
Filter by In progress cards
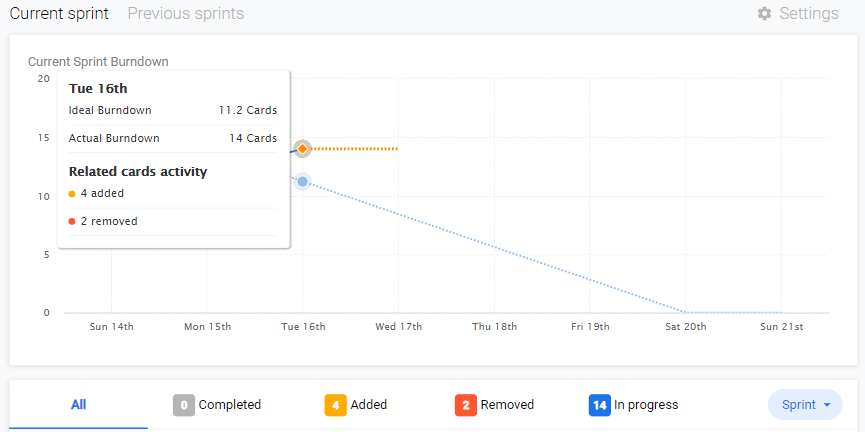coord(646,405)
